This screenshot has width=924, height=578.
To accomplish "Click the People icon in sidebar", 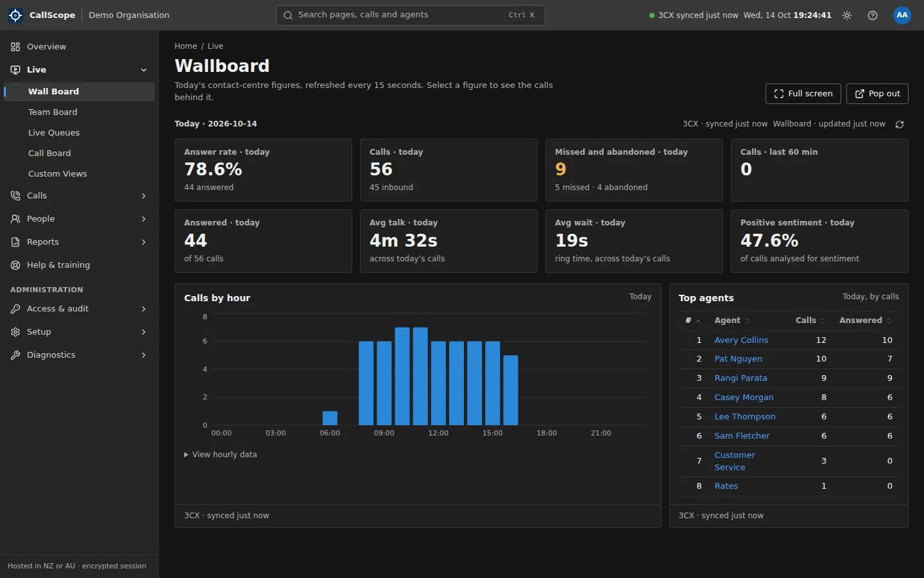I will click(15, 219).
